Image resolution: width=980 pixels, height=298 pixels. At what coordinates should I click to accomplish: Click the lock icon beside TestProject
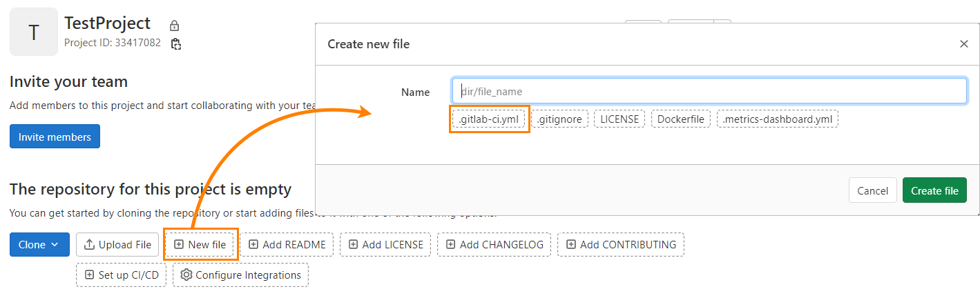pyautogui.click(x=175, y=26)
